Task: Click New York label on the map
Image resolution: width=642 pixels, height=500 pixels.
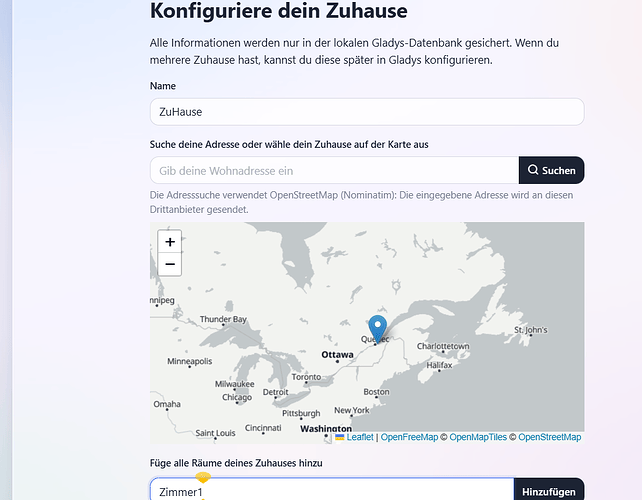Action: click(x=352, y=410)
